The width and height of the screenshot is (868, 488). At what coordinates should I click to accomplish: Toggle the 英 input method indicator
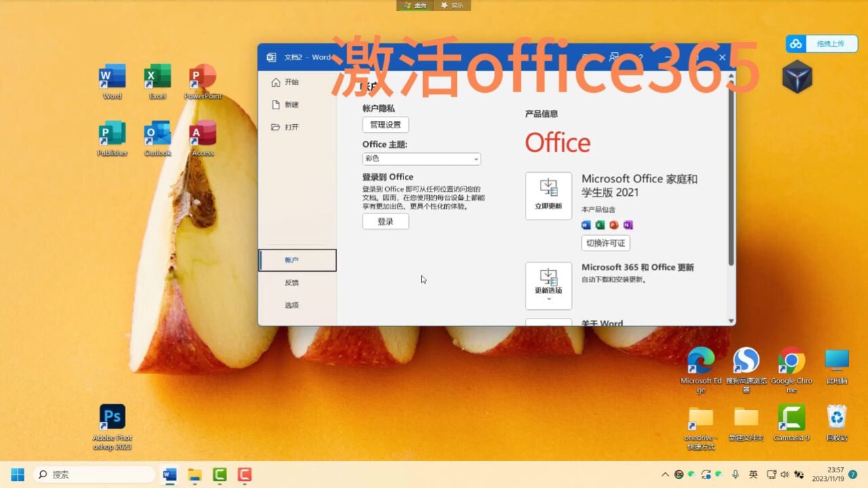coord(753,474)
